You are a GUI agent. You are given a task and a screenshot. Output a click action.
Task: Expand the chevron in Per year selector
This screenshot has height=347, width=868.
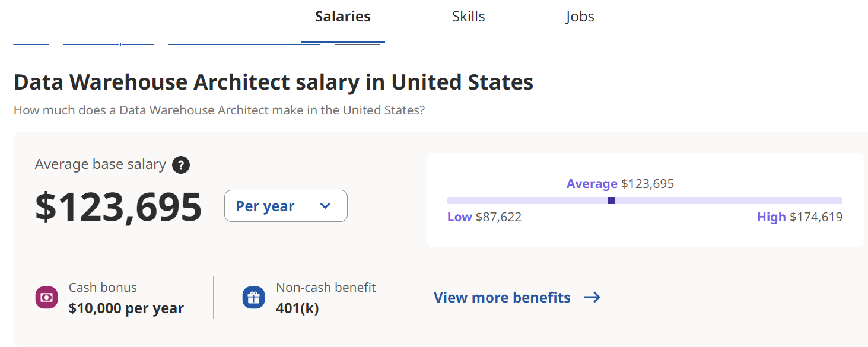(325, 206)
